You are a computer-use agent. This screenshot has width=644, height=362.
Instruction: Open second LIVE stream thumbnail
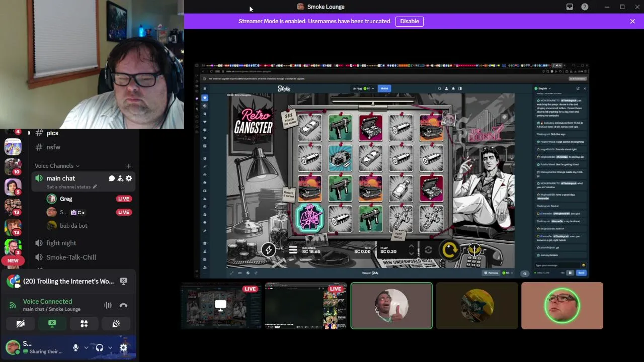(306, 306)
